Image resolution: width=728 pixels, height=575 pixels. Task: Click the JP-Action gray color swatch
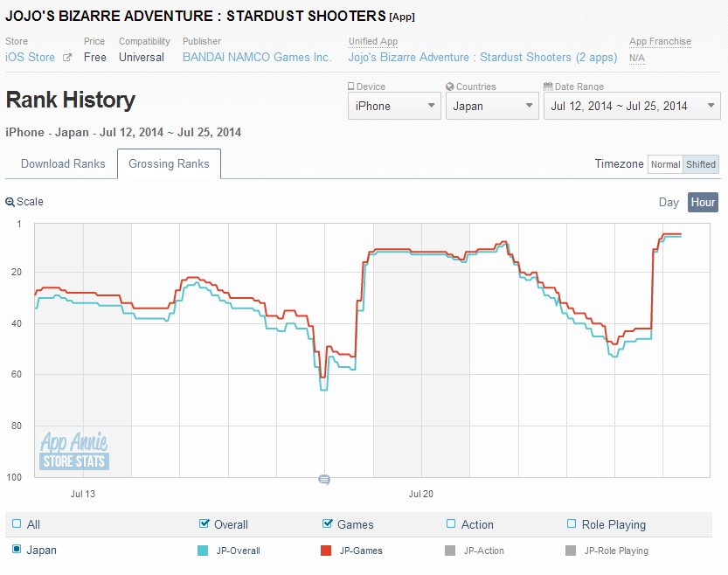point(450,551)
